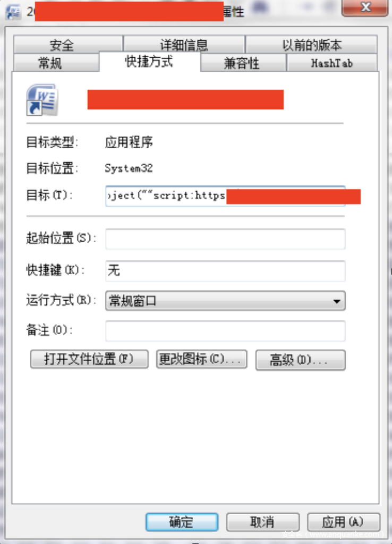Select the 常规窗口 combo box
The image size is (392, 544).
(x=225, y=301)
